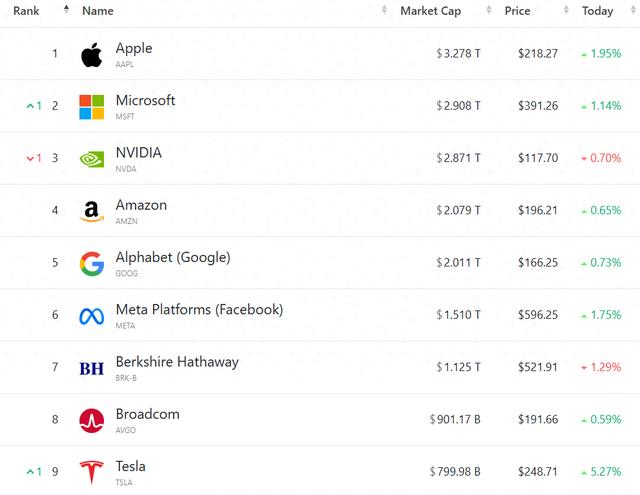The image size is (640, 495).
Task: Click the Amazon smile logo
Action: pyautogui.click(x=91, y=211)
